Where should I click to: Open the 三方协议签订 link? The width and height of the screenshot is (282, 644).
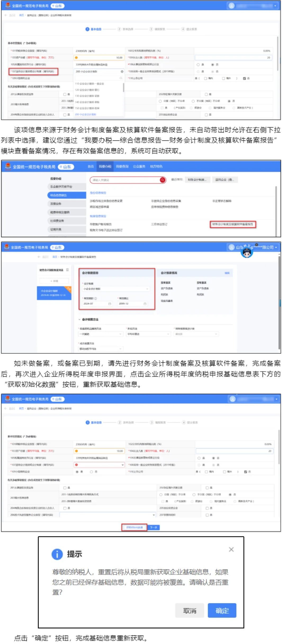coord(159,224)
